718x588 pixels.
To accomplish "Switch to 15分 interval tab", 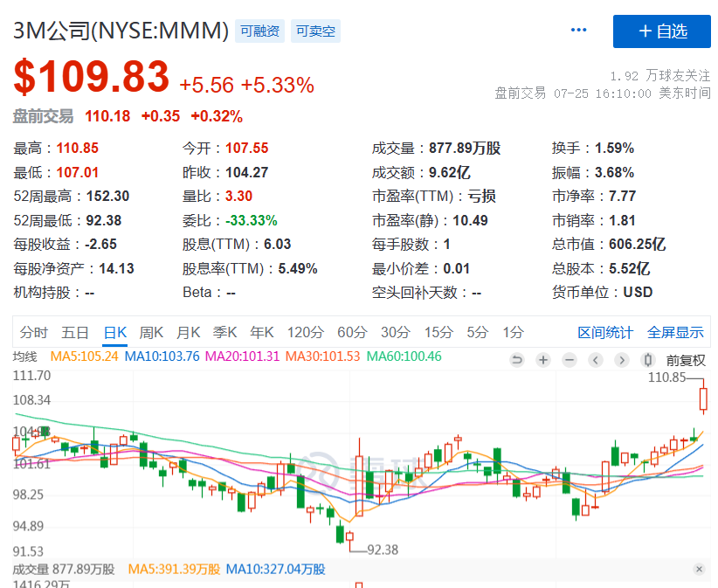I will [438, 333].
